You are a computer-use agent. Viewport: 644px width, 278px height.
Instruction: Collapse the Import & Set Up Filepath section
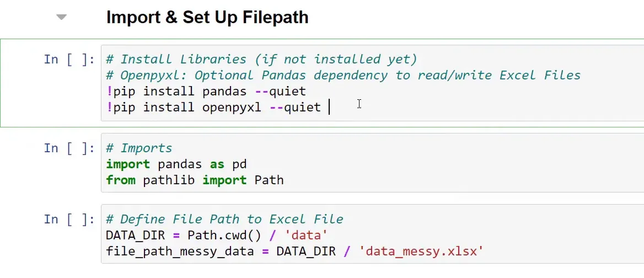tap(61, 18)
